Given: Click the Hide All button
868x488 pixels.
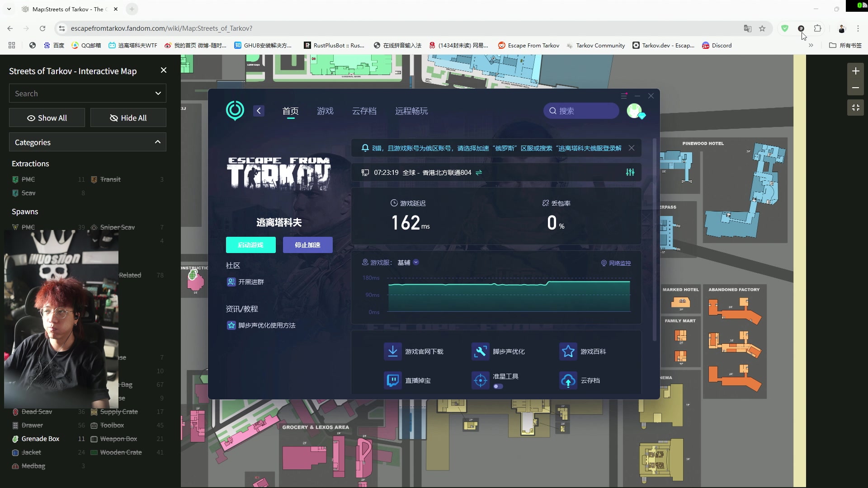Looking at the screenshot, I should [x=128, y=118].
